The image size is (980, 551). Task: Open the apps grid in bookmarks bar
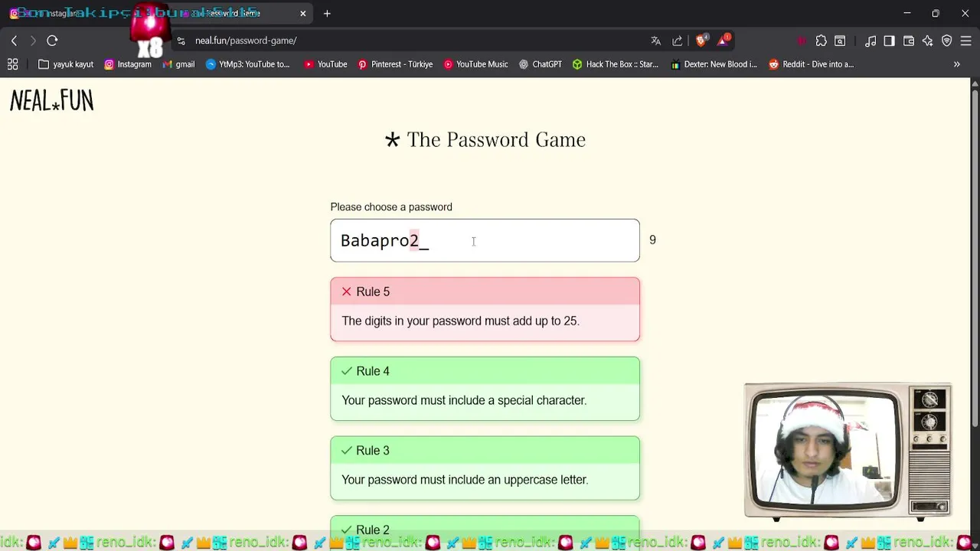[12, 64]
